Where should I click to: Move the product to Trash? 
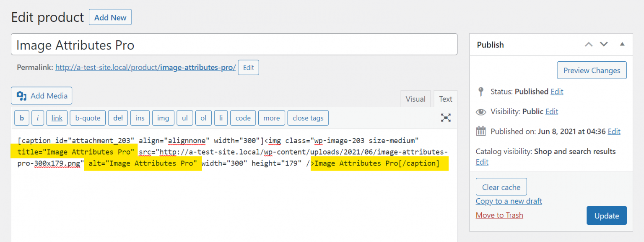click(499, 215)
